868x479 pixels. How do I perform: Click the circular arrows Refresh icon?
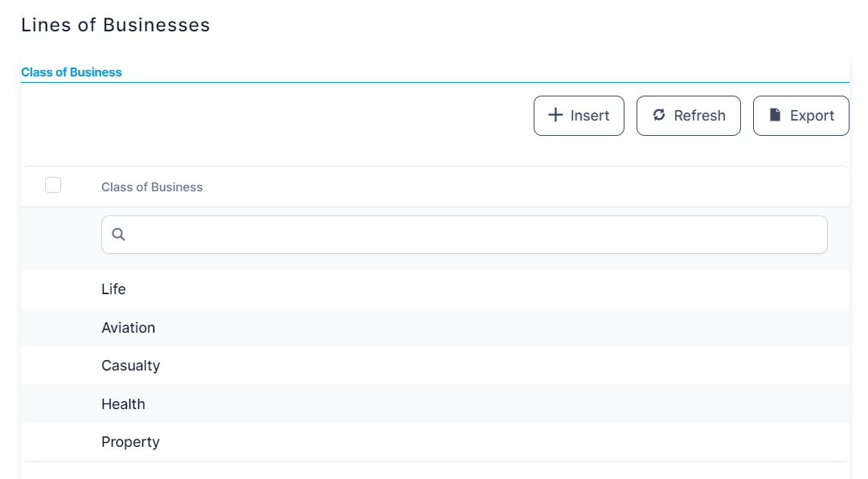coord(659,115)
